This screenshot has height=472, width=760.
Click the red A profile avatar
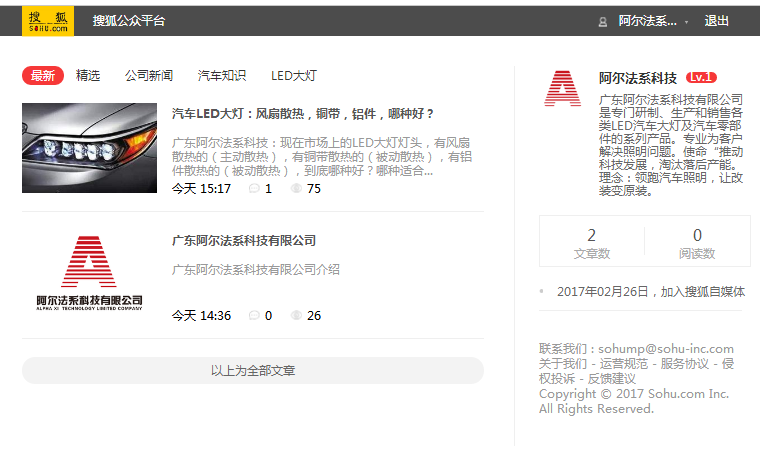pyautogui.click(x=562, y=88)
